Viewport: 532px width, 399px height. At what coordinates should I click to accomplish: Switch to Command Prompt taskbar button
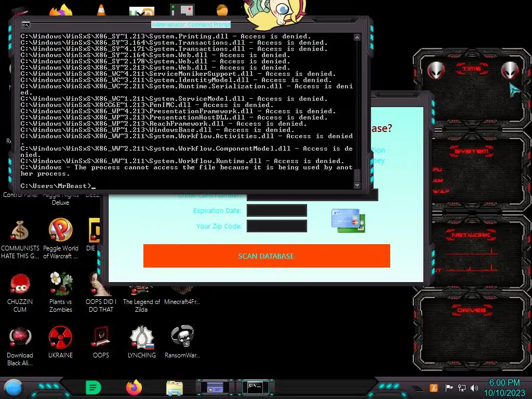click(x=255, y=388)
